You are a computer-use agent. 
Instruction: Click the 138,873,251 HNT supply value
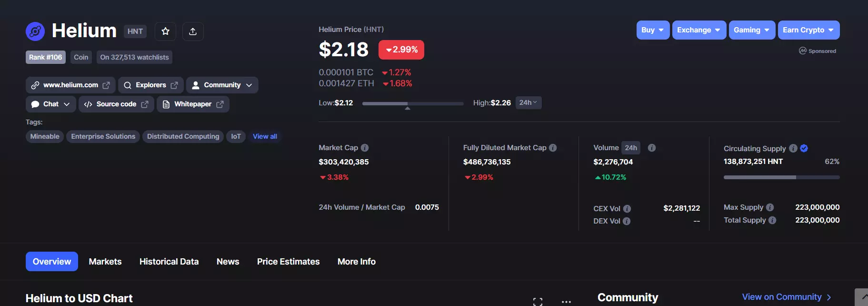click(x=753, y=162)
